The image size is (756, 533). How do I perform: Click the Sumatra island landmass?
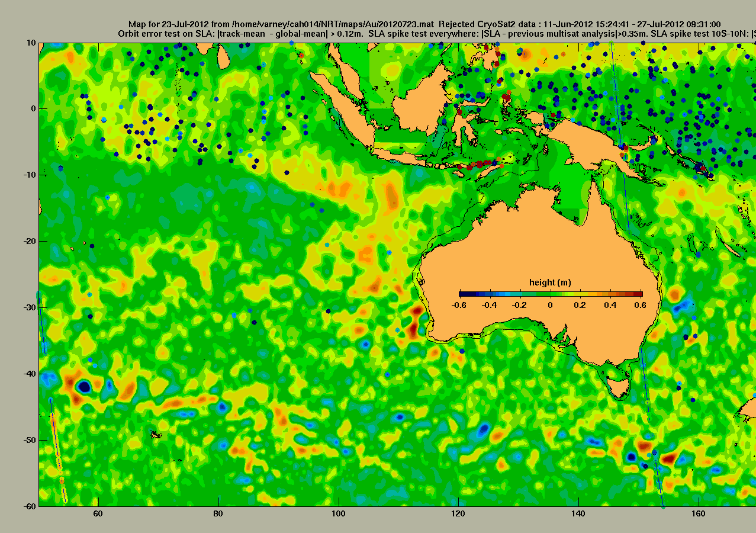click(346, 113)
